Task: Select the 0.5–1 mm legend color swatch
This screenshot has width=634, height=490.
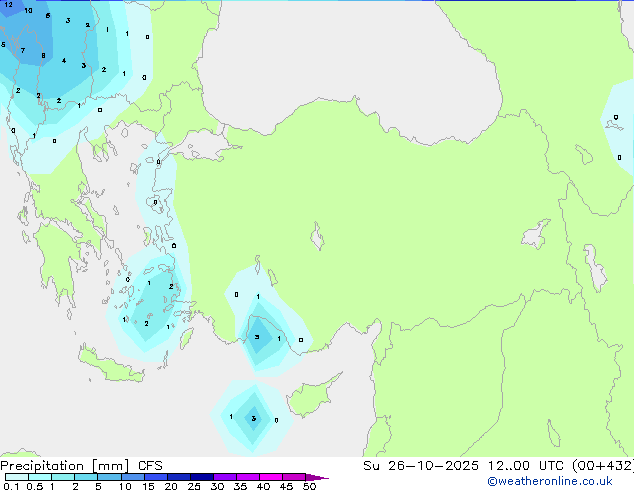Action: pyautogui.click(x=40, y=477)
